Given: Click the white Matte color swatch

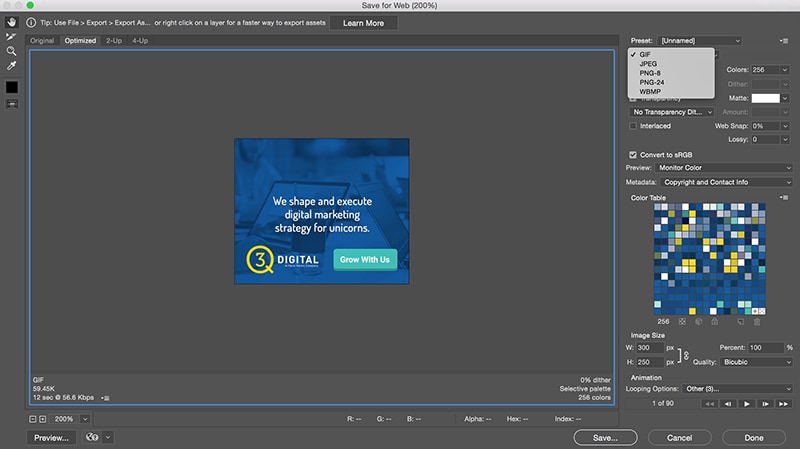Looking at the screenshot, I should [x=765, y=98].
